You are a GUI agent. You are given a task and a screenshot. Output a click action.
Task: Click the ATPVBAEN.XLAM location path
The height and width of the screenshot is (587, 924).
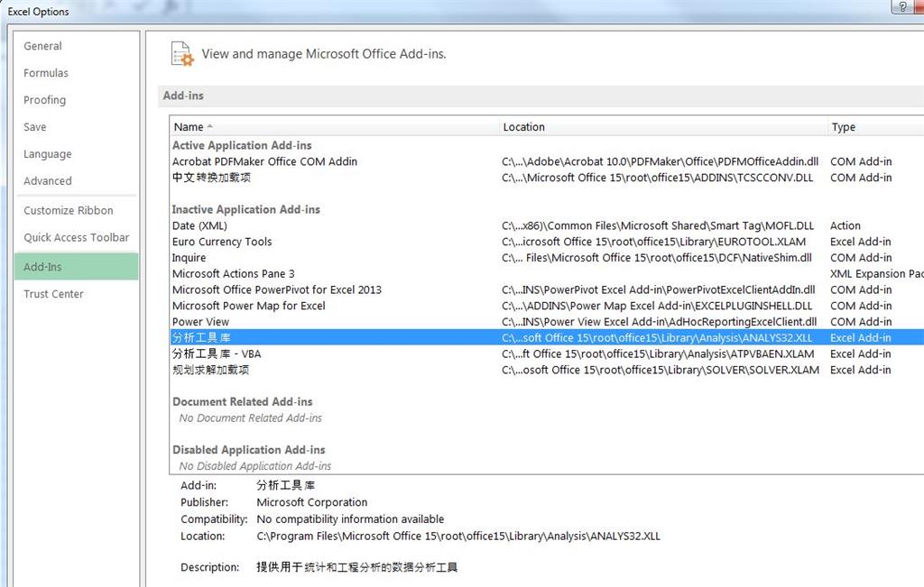pos(658,353)
